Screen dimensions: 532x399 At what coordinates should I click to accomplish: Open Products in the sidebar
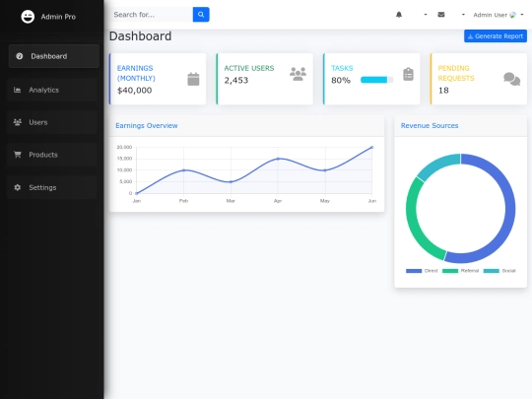[51, 155]
